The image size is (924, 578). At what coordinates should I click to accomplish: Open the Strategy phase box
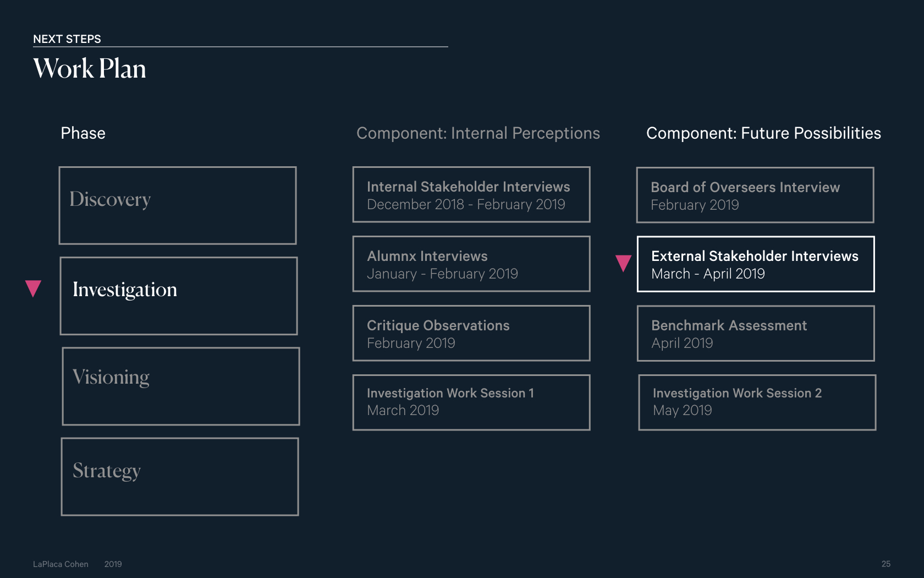click(x=180, y=477)
